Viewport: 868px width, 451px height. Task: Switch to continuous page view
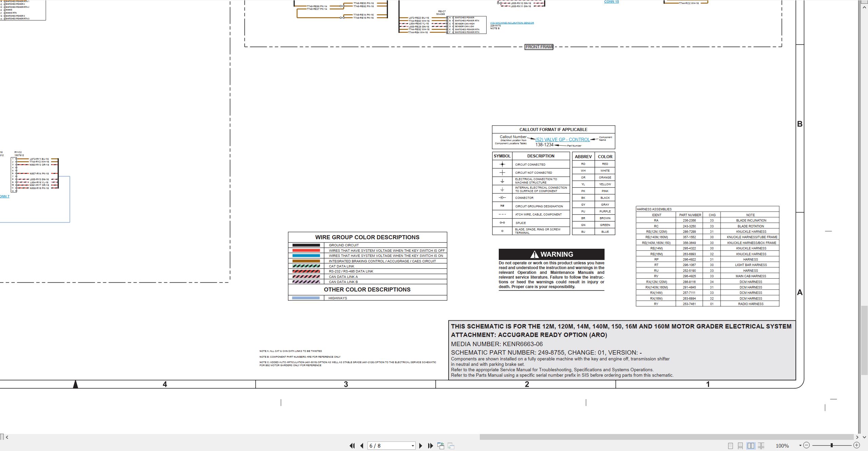pyautogui.click(x=741, y=446)
